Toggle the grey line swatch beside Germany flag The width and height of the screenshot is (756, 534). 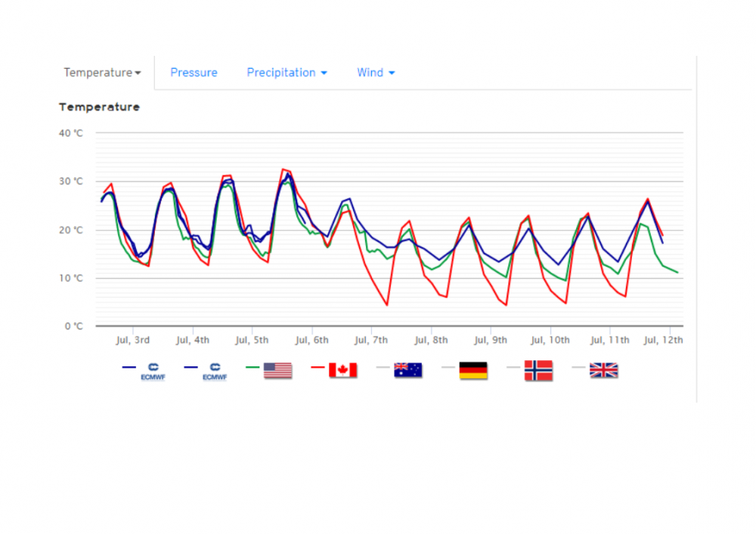click(448, 368)
